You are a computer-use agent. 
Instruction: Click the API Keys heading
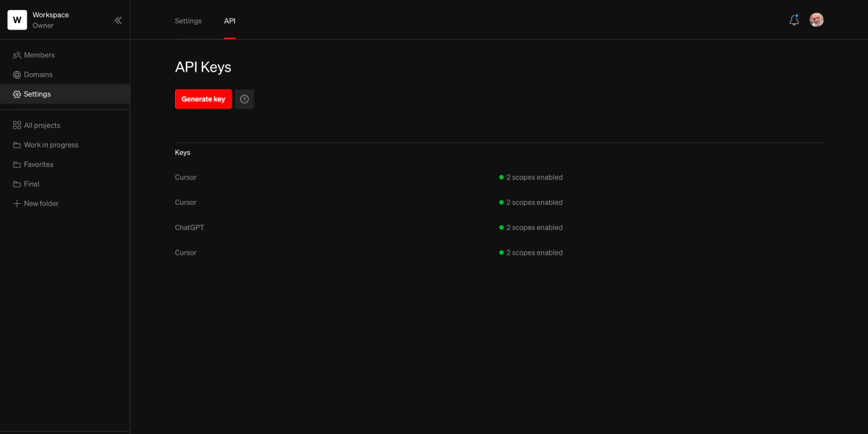tap(203, 67)
